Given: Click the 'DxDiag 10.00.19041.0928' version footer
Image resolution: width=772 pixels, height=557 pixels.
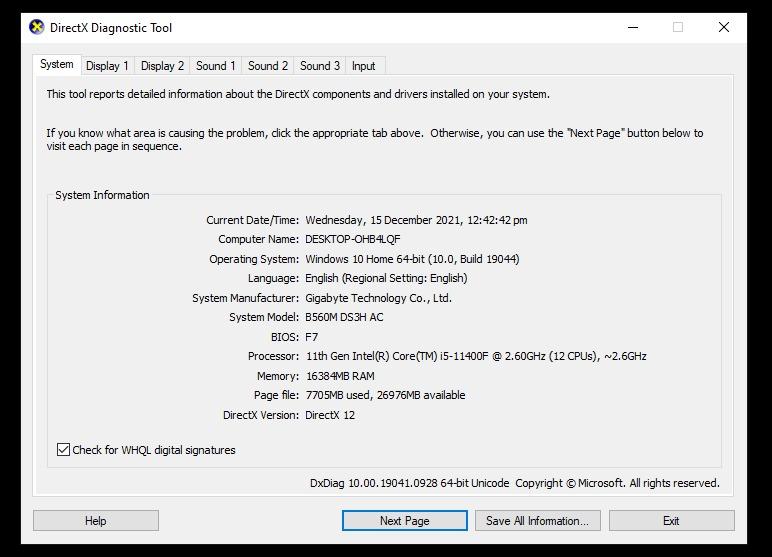Looking at the screenshot, I should pyautogui.click(x=374, y=483).
